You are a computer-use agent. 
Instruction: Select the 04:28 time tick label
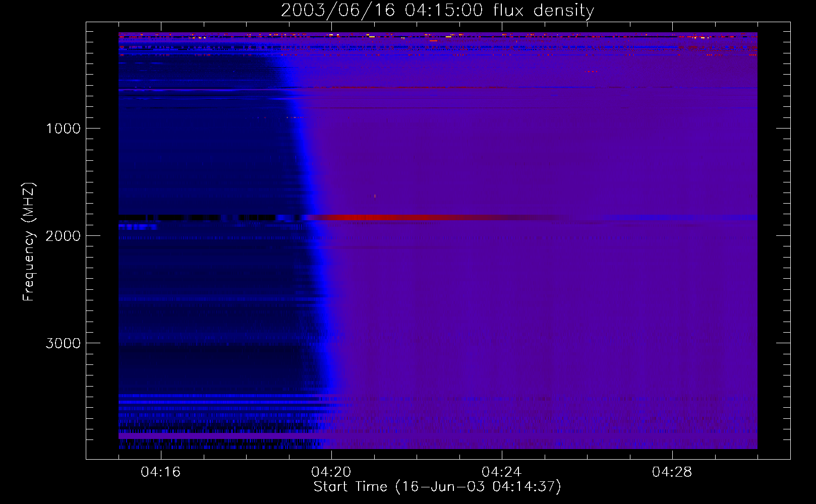pyautogui.click(x=672, y=472)
